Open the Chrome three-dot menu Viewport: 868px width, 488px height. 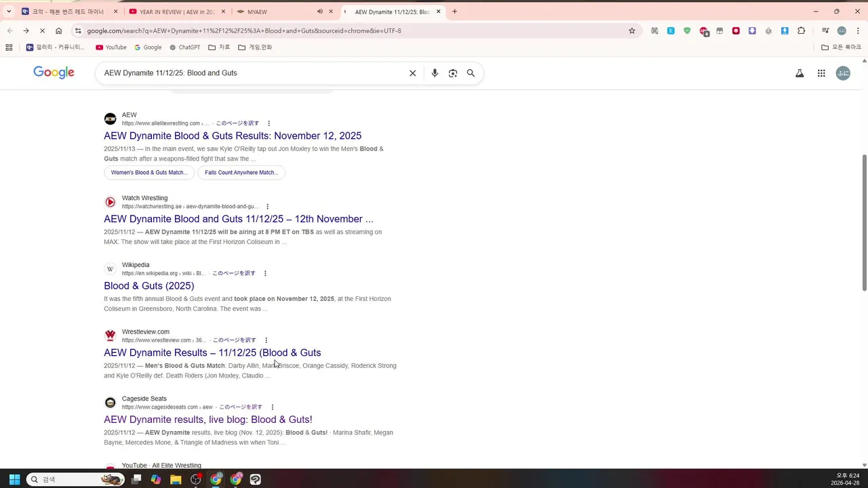click(858, 30)
